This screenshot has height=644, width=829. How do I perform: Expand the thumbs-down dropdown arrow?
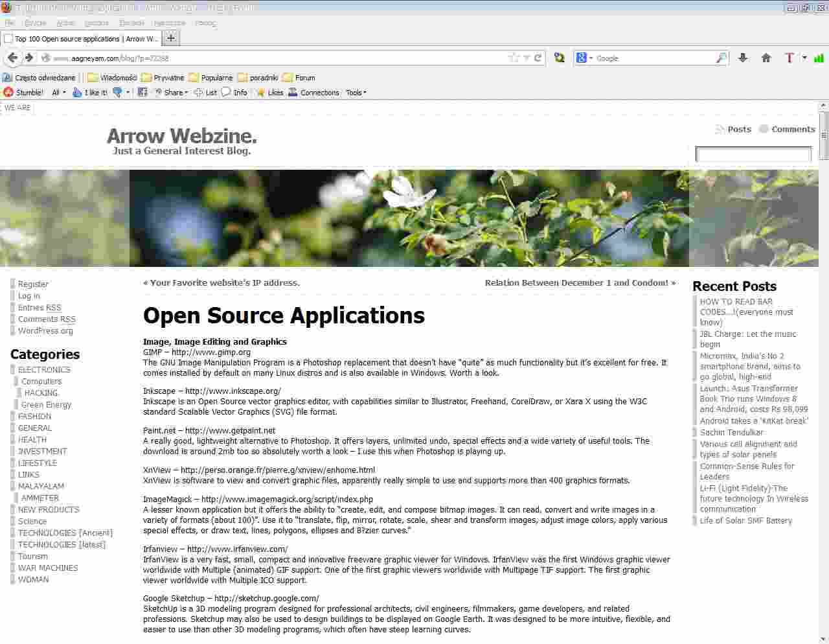[x=128, y=93]
